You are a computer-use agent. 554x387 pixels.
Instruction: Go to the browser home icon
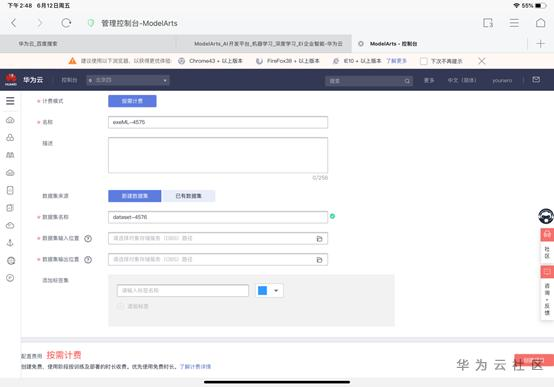pyautogui.click(x=541, y=23)
